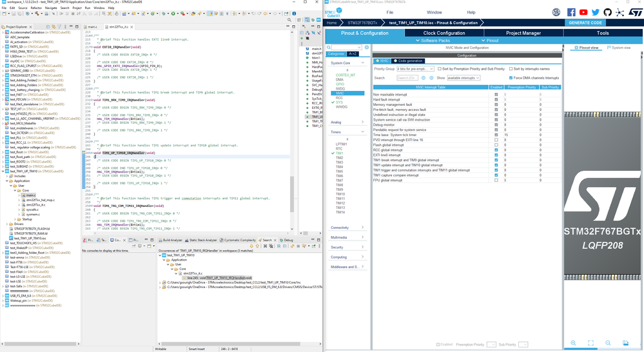Toggle Sort by interrupts names checkbox
This screenshot has height=352, width=644.
511,69
